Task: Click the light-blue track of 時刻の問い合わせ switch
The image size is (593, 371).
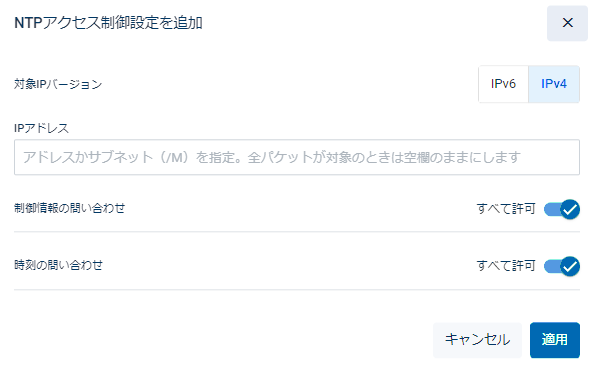Action: coord(552,266)
